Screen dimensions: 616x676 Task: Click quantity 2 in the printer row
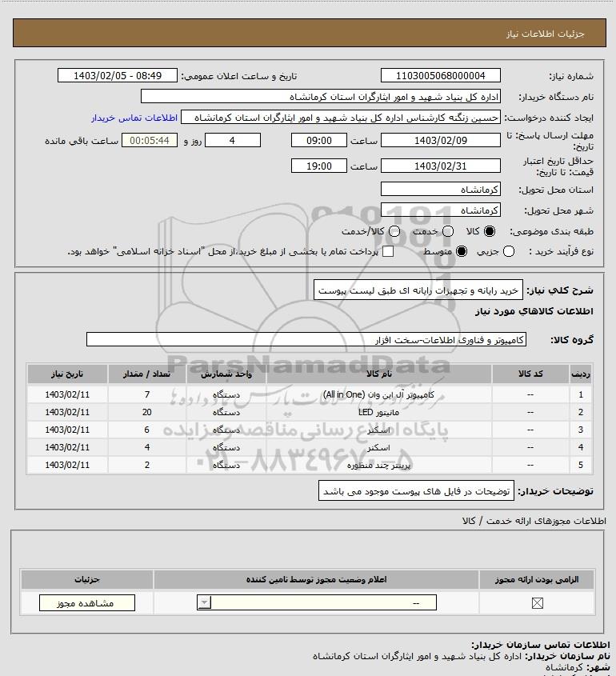click(147, 465)
